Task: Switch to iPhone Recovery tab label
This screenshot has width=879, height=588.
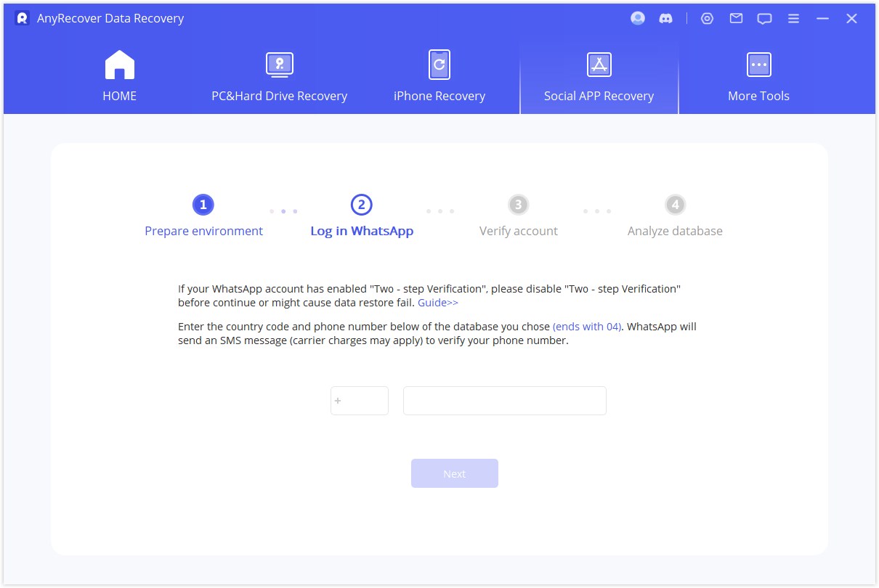Action: (x=439, y=96)
